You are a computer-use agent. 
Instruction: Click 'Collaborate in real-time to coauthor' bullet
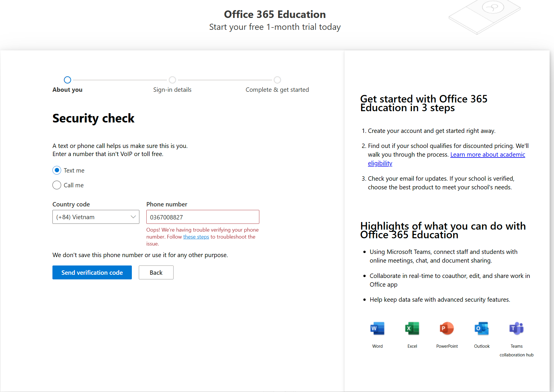click(450, 280)
